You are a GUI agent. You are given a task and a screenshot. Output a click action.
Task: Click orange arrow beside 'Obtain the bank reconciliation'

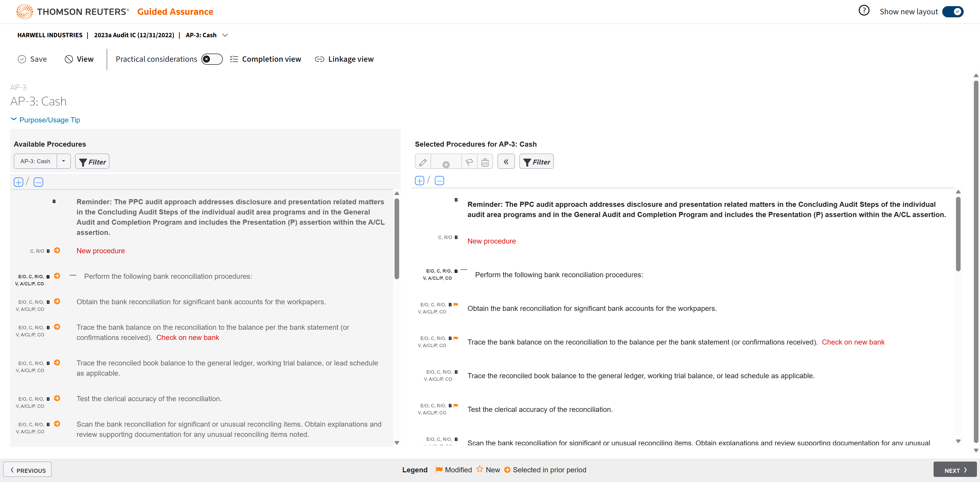57,301
